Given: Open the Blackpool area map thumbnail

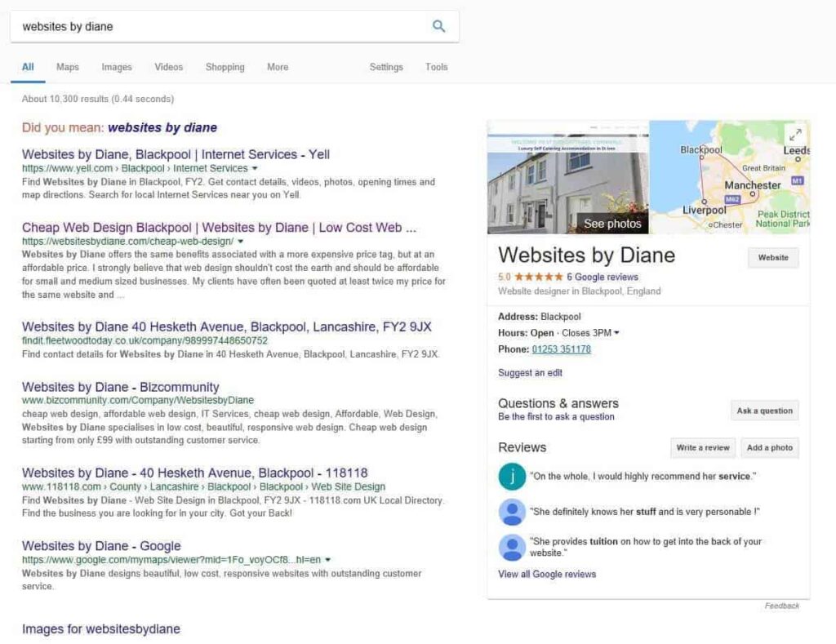Looking at the screenshot, I should point(729,177).
